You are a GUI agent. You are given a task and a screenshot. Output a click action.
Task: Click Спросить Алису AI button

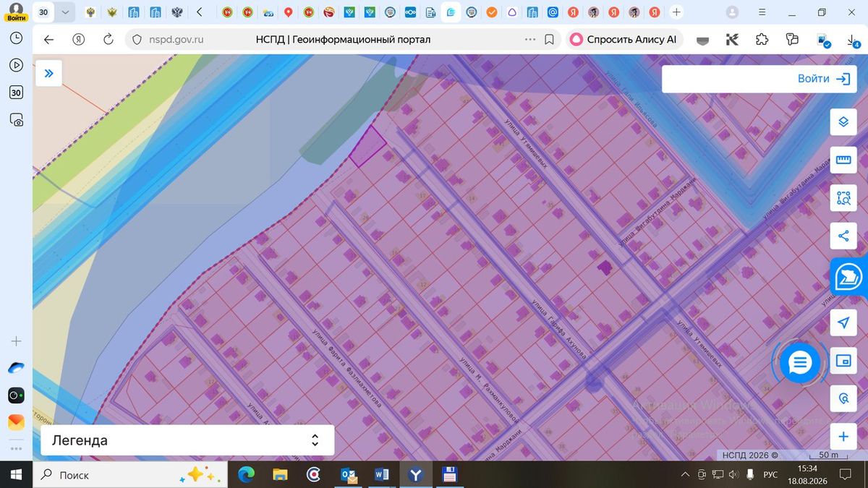624,40
